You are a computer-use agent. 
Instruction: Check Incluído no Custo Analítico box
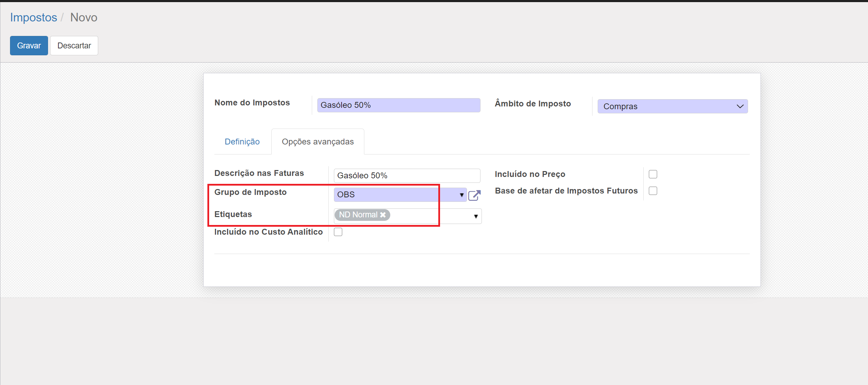pos(338,232)
